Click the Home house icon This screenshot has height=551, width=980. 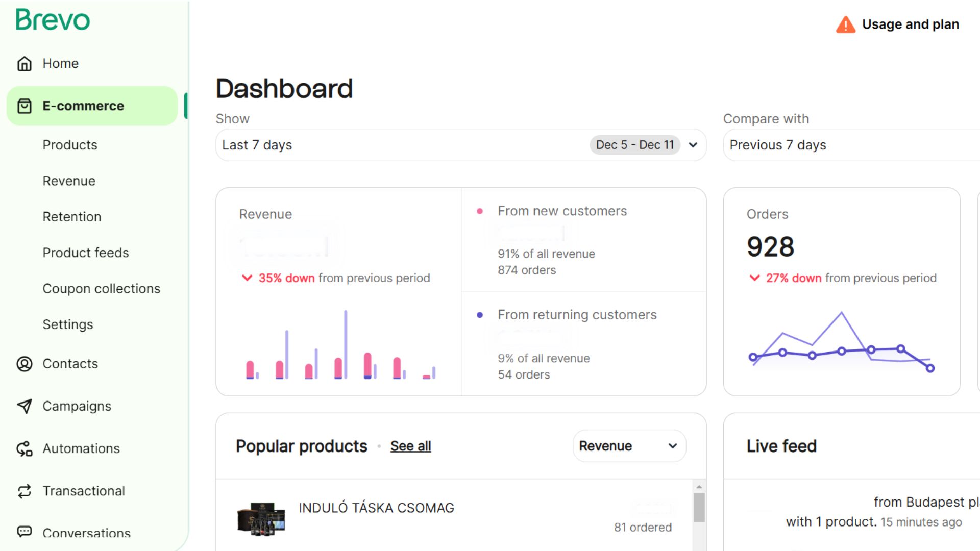24,64
